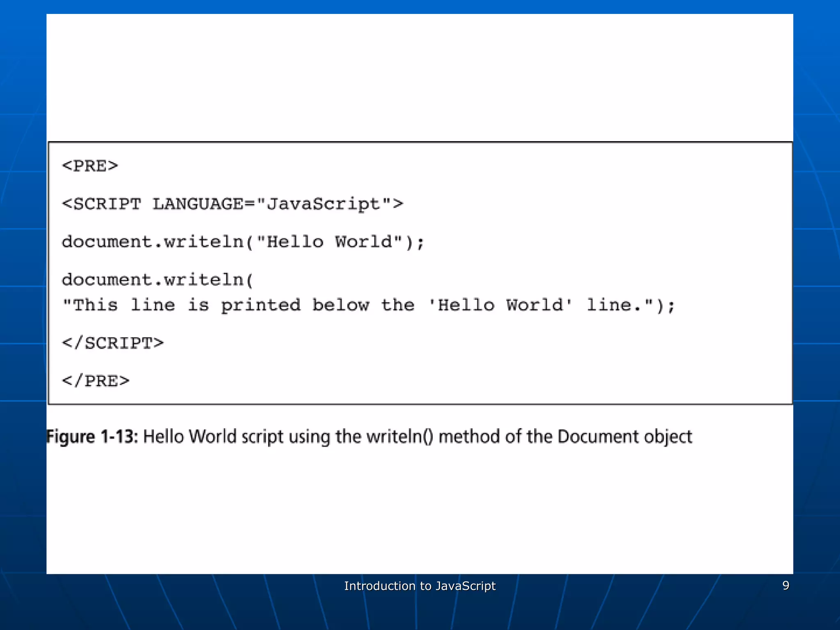Click the opening <PRE> tag line
The height and width of the screenshot is (630, 840).
point(90,166)
